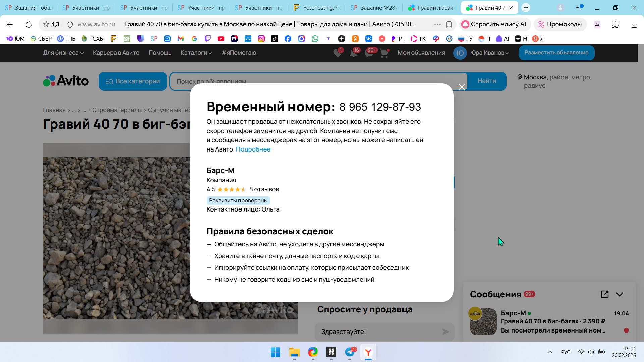This screenshot has height=362, width=644.
Task: Collapse the Сообщения panel chevron
Action: [x=620, y=294]
